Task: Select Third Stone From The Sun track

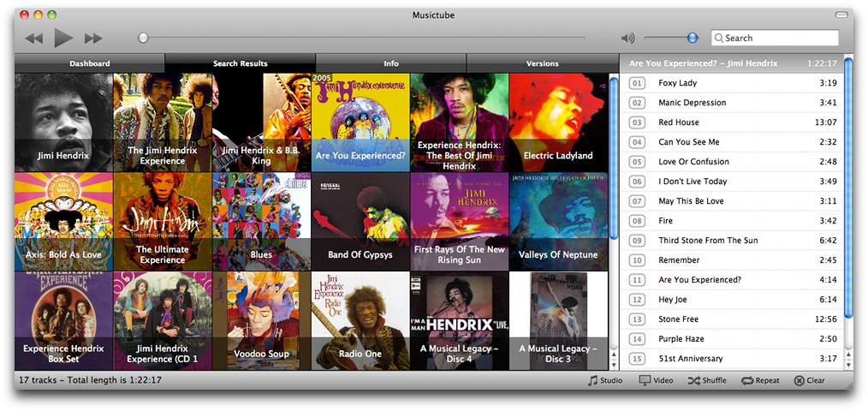Action: [732, 241]
